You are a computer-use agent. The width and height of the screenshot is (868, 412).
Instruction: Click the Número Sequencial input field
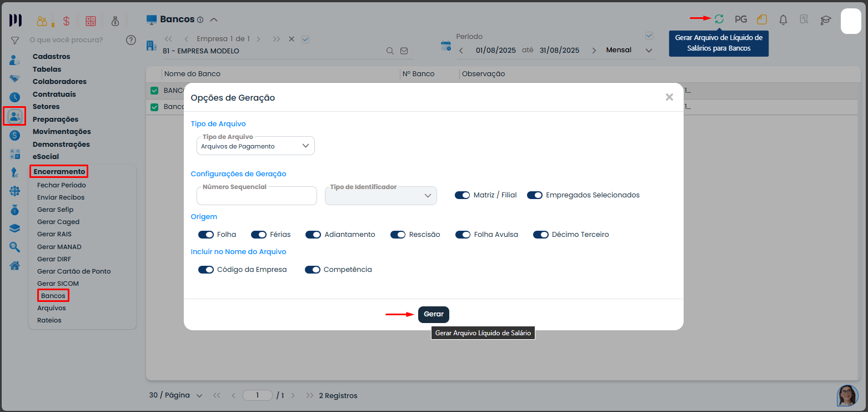pyautogui.click(x=257, y=196)
